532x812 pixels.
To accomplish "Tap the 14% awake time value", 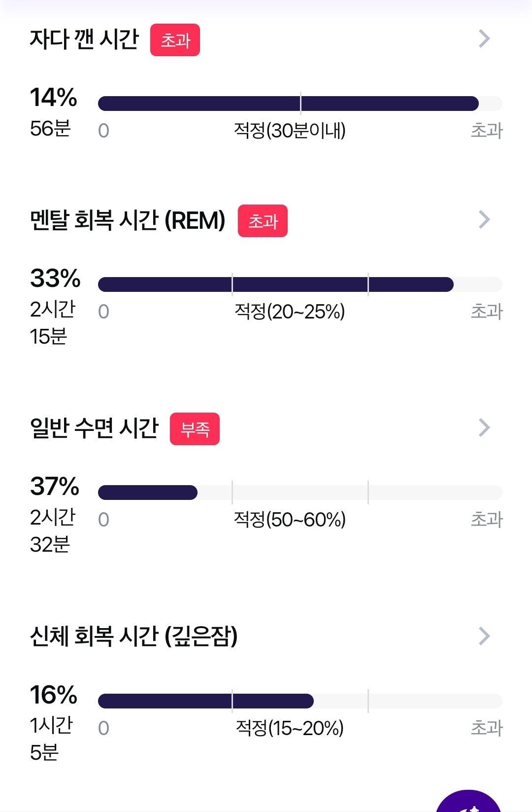I will 54,97.
